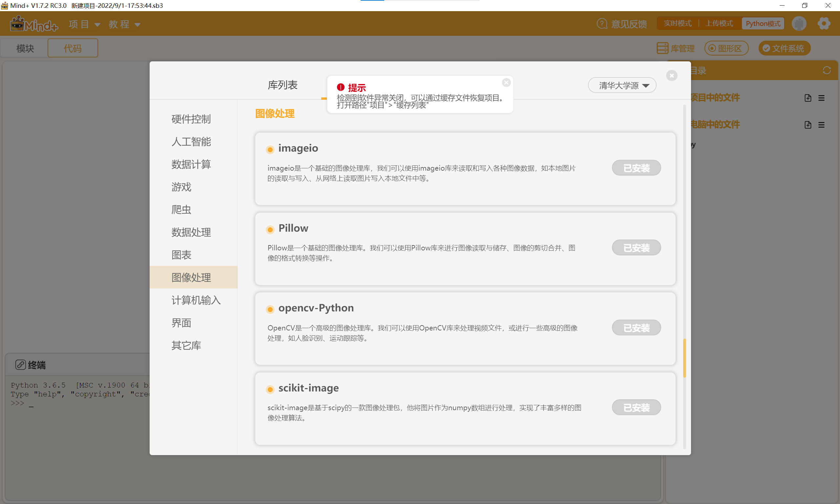Open the settings gear icon

(x=824, y=23)
